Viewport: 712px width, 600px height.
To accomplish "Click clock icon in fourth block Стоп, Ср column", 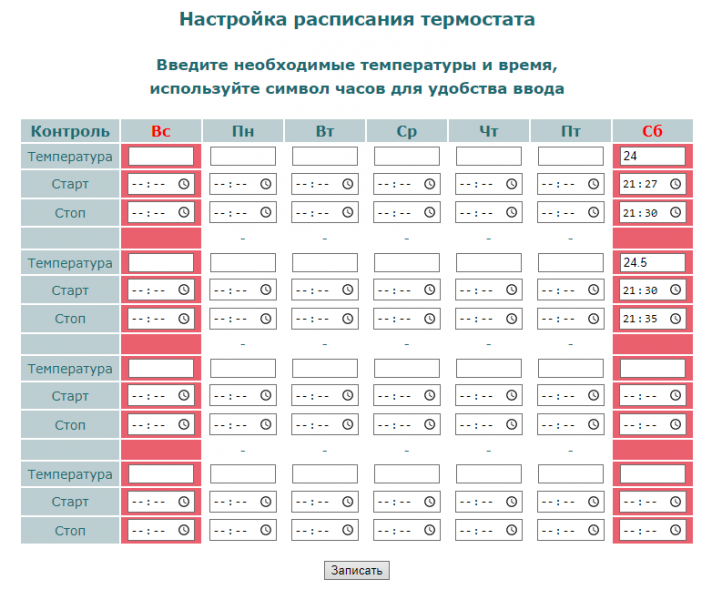I will pyautogui.click(x=430, y=530).
